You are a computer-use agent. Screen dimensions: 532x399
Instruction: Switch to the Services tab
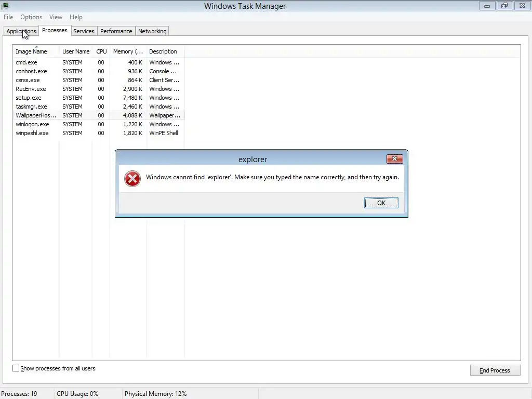(x=84, y=31)
